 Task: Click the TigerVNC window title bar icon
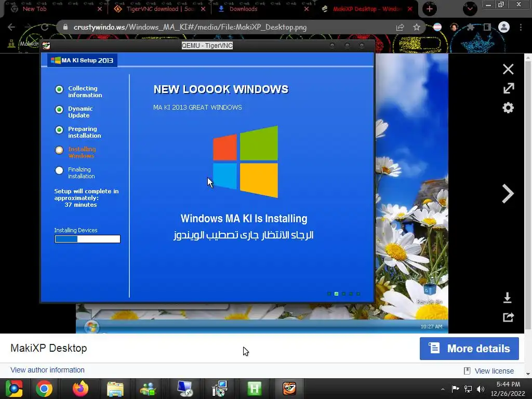coord(46,46)
